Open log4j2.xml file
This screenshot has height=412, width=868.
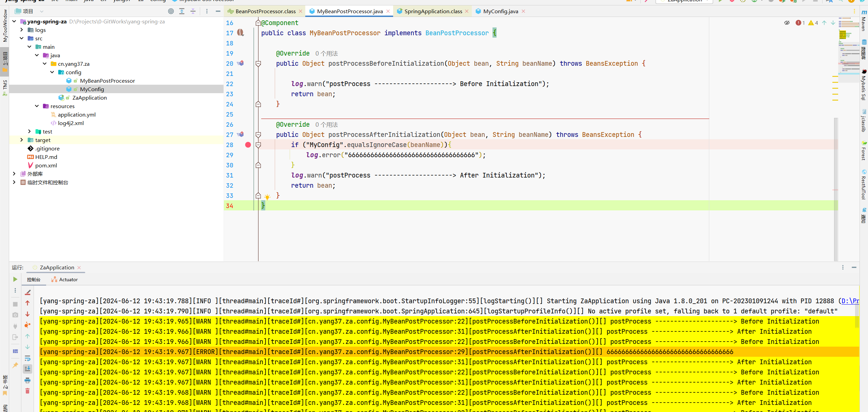coord(71,123)
